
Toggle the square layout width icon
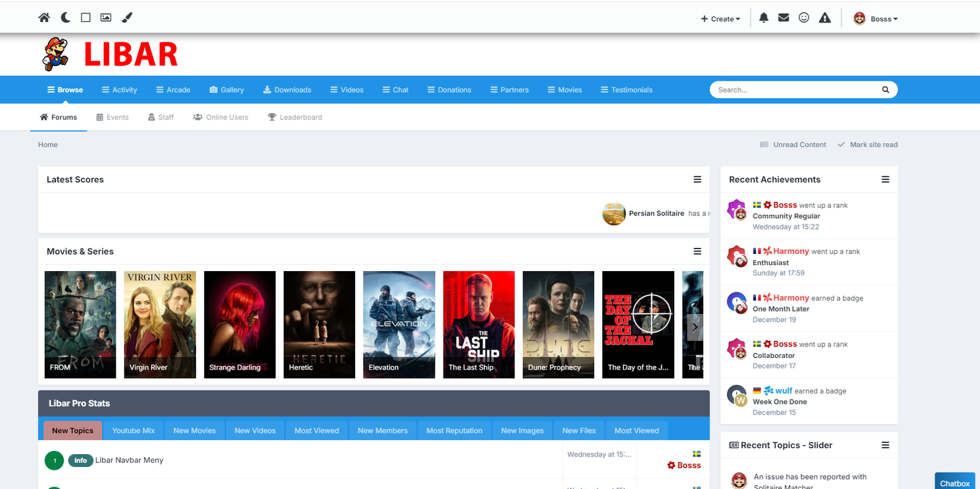(86, 18)
